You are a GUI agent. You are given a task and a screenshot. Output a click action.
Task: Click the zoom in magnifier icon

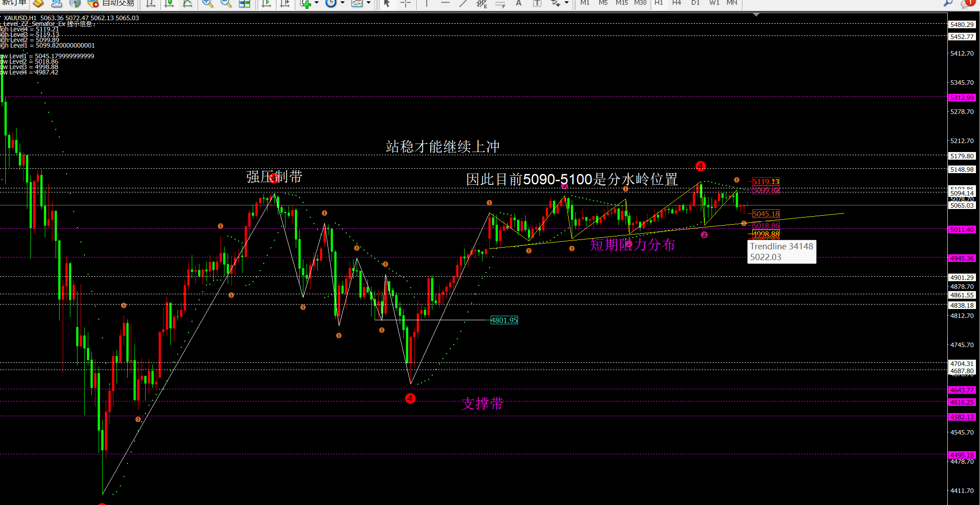click(207, 3)
